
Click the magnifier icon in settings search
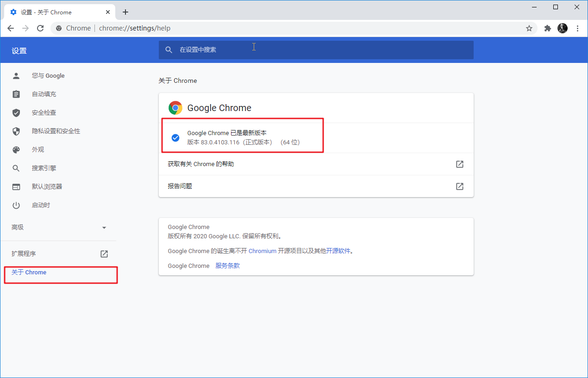pos(169,50)
